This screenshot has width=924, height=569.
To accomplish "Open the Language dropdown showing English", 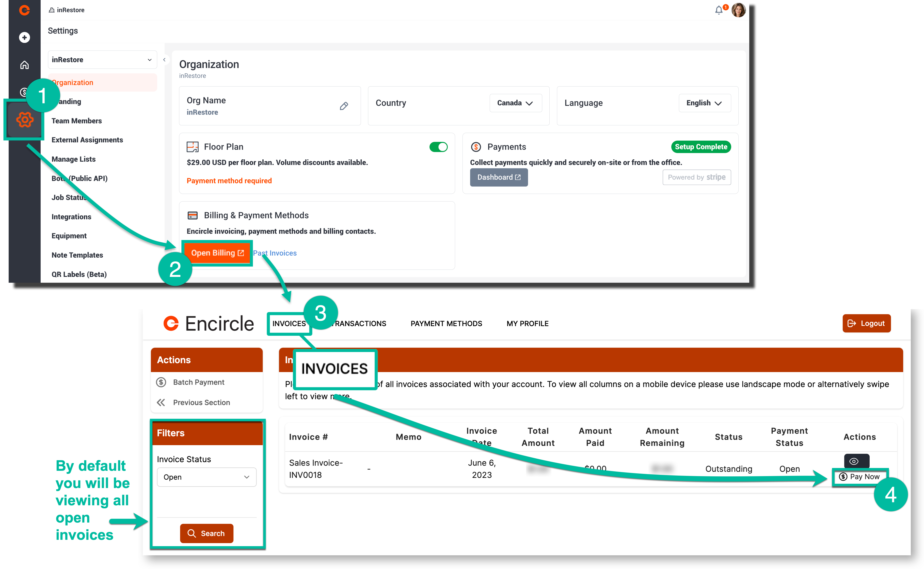I will pos(704,103).
